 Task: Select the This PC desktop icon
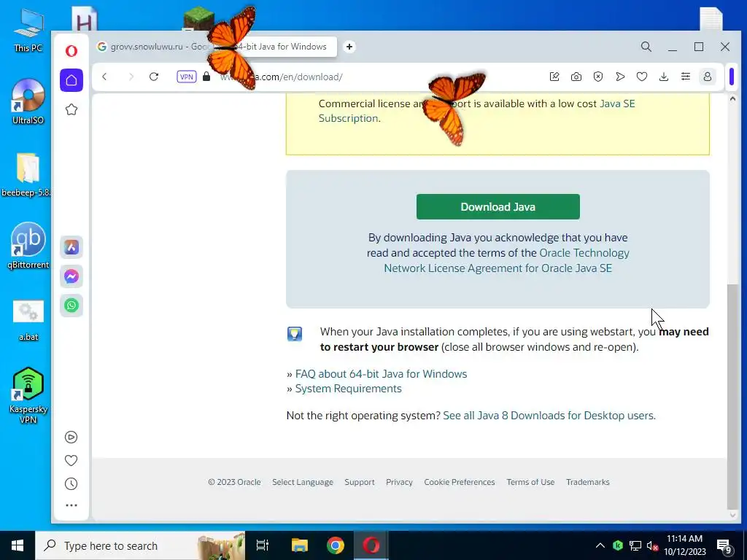pos(28,30)
